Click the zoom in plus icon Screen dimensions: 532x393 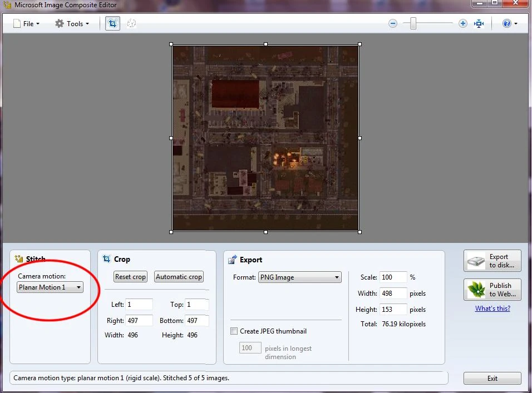tap(462, 23)
